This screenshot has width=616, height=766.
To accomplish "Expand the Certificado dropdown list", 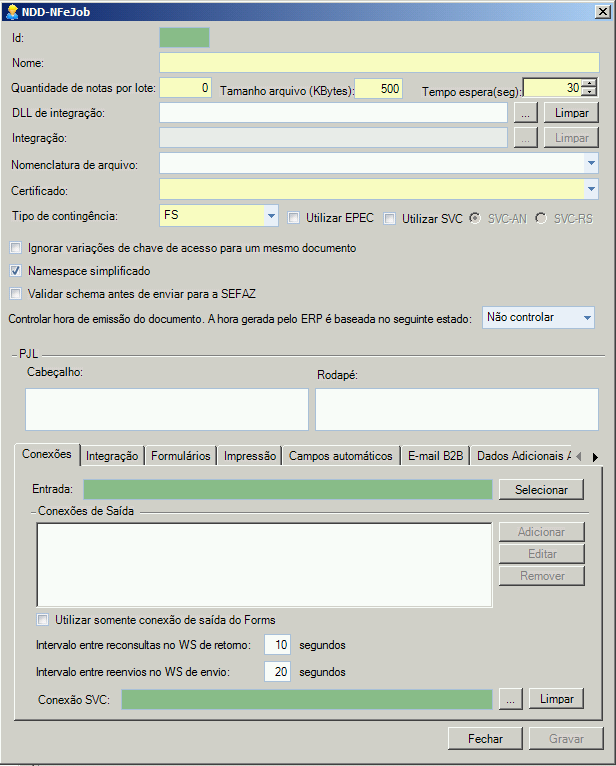I will tap(591, 189).
